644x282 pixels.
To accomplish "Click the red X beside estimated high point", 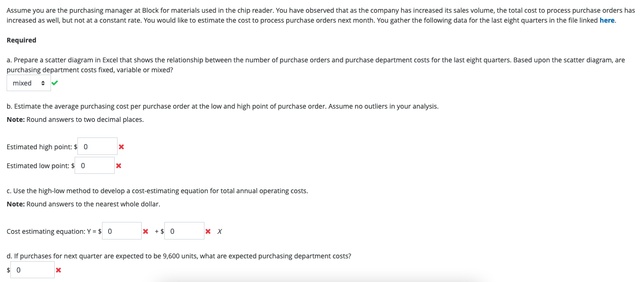I will click(x=121, y=146).
